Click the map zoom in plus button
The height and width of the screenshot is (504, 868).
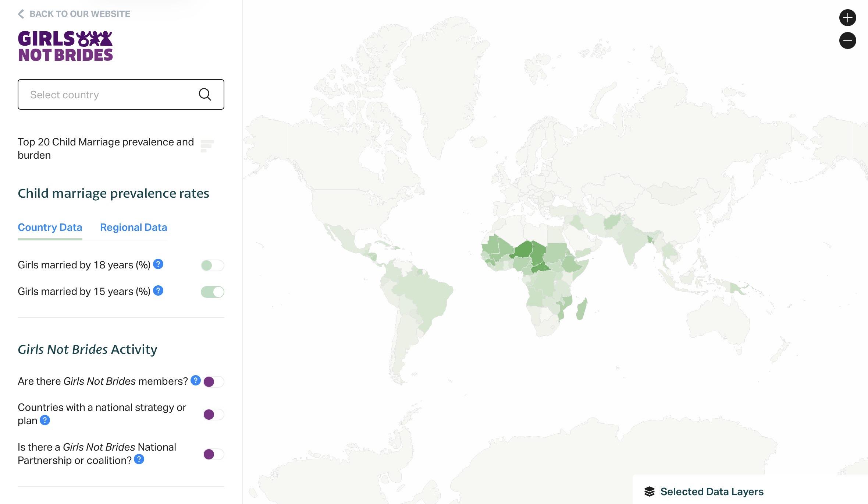(847, 18)
